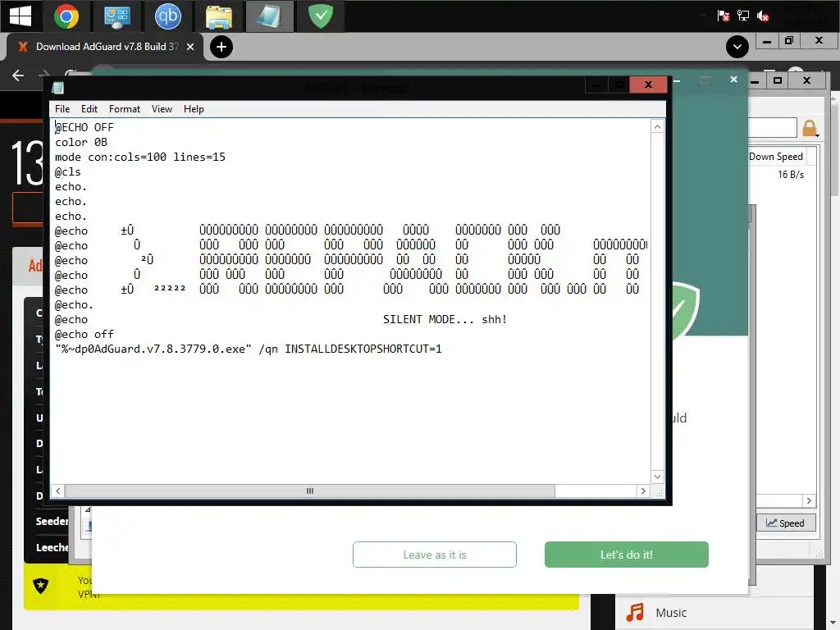Maximize the qBittorrent window
The image size is (840, 630).
778,80
